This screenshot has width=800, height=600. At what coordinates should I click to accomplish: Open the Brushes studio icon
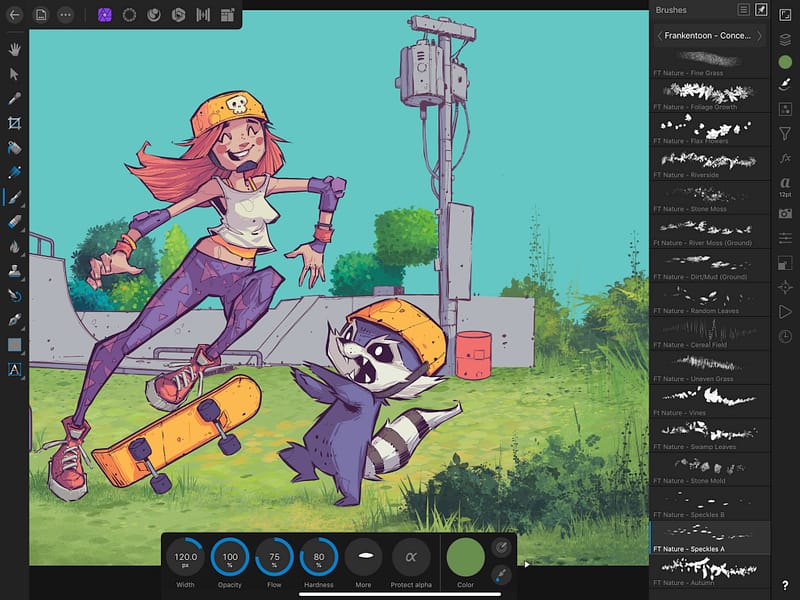tap(785, 85)
